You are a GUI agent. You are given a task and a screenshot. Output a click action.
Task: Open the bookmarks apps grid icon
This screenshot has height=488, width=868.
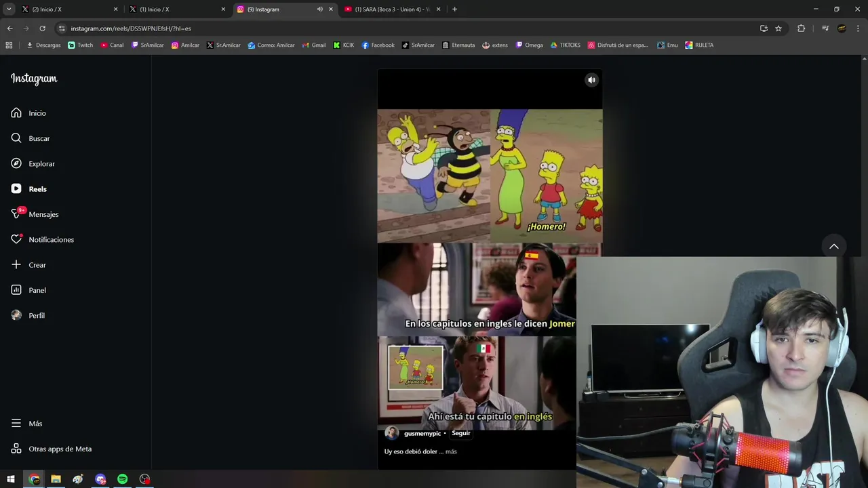(9, 45)
